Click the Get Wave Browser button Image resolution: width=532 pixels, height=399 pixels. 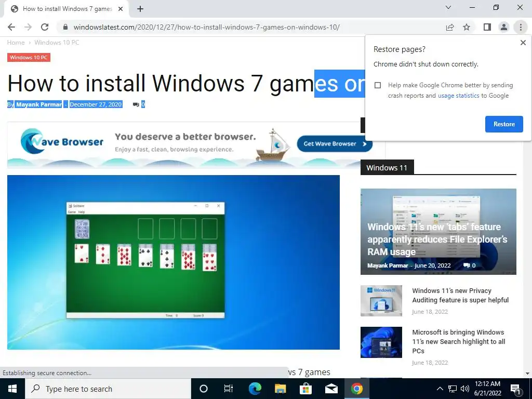335,144
